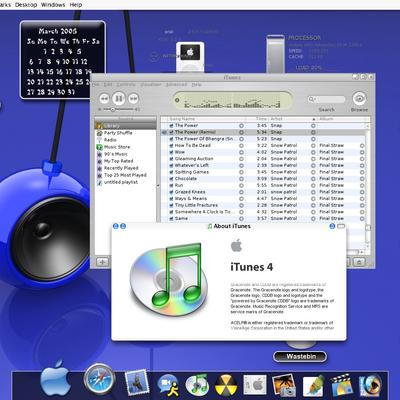This screenshot has height=400, width=400.
Task: Skip to previous track in iTunes
Action: 104,98
